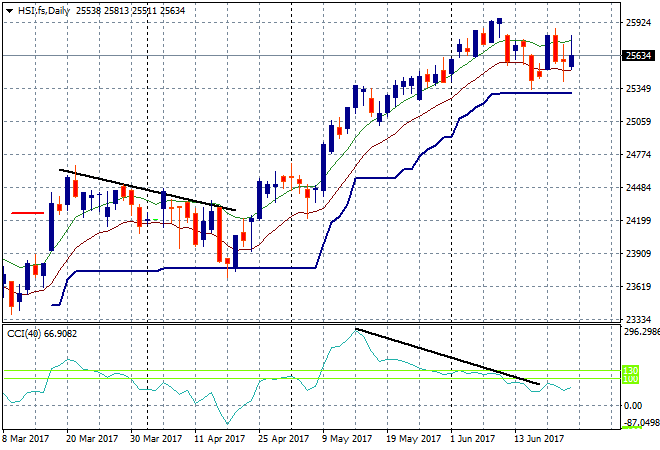Select the black trendline on the CCI indicator
The image size is (660, 450).
447,356
